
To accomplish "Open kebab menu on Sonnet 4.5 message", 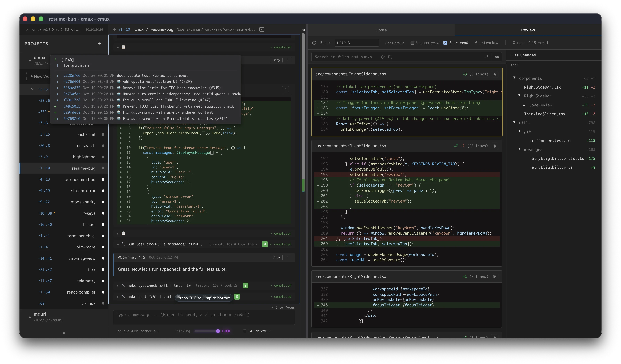I will (x=288, y=257).
